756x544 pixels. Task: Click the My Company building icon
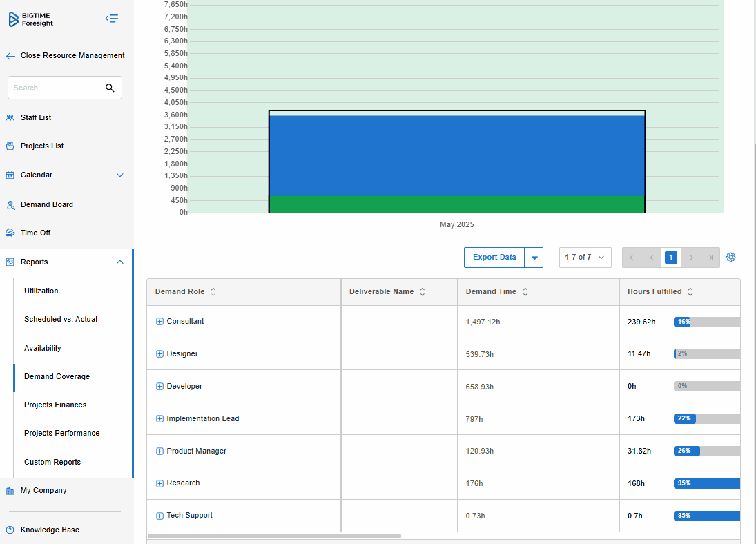pos(10,490)
